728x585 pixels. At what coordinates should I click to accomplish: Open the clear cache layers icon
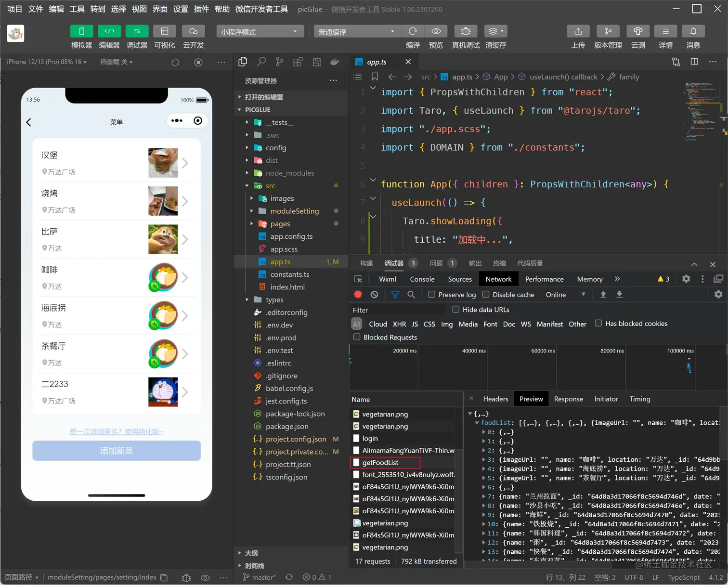pyautogui.click(x=495, y=31)
